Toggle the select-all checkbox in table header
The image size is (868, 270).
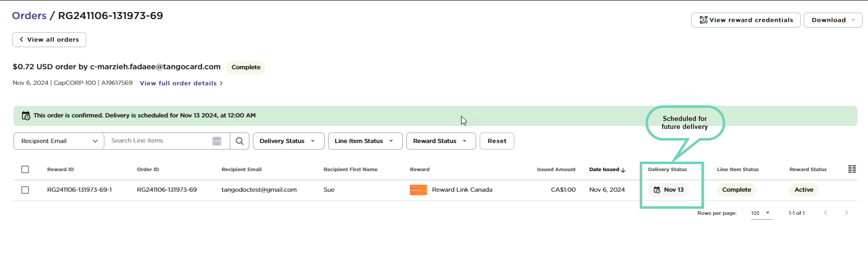pyautogui.click(x=25, y=170)
